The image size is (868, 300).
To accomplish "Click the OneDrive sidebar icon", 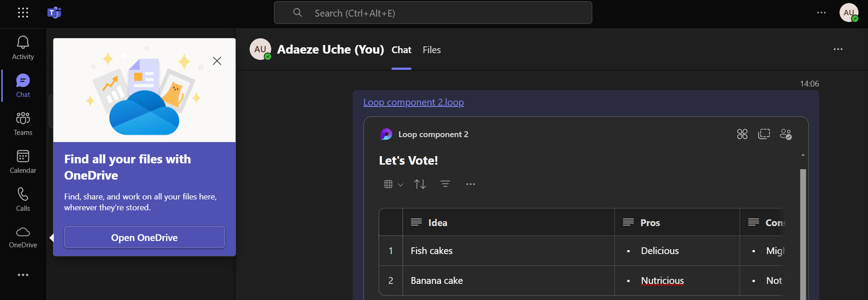I will click(23, 237).
